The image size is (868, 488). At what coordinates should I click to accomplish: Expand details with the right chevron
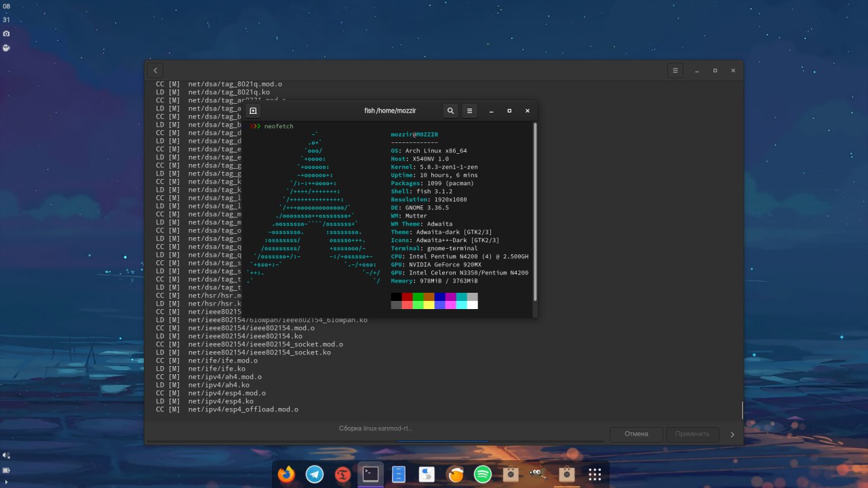click(732, 434)
